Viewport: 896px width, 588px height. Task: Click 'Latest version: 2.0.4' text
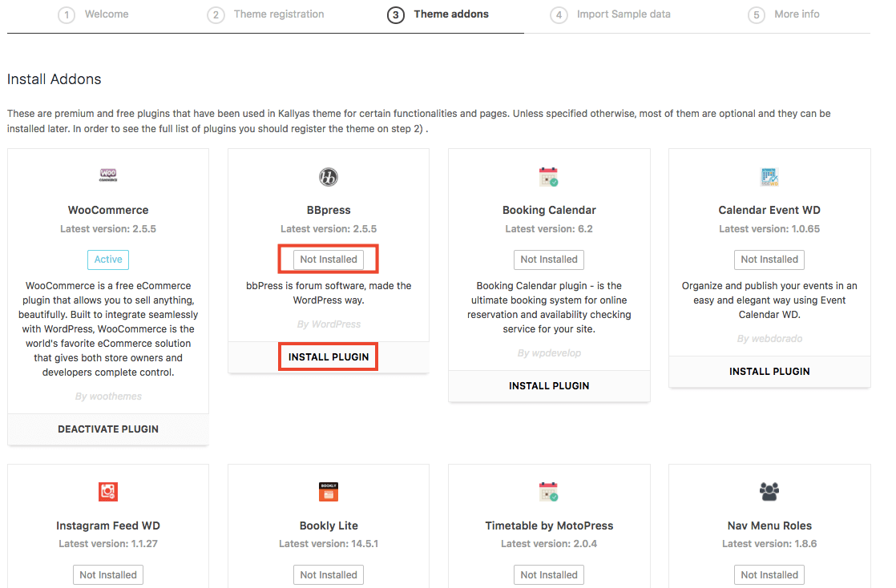coord(549,544)
